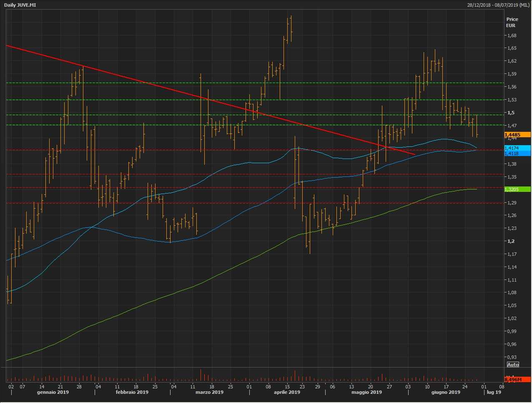Image resolution: width=532 pixels, height=403 pixels.
Task: Click the green 1,3205 moving average tag
Action: [x=517, y=189]
